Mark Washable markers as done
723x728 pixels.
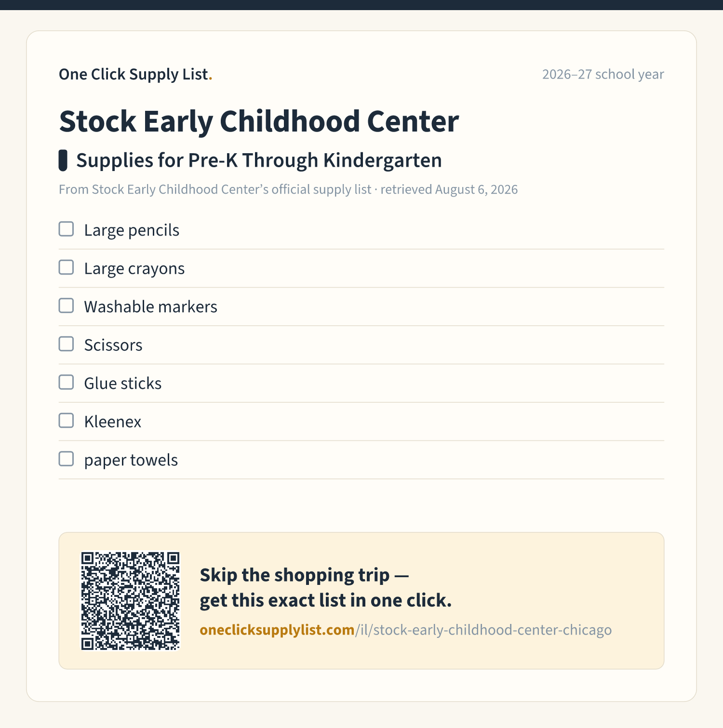[x=66, y=306]
